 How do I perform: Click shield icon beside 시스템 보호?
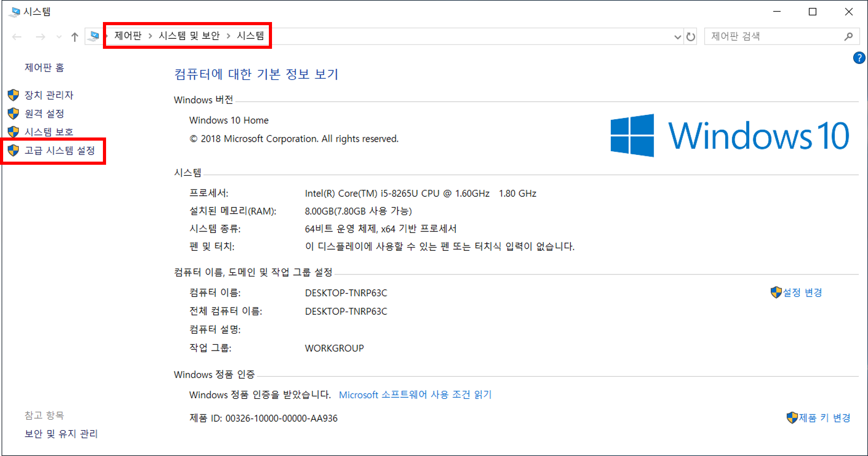(14, 132)
